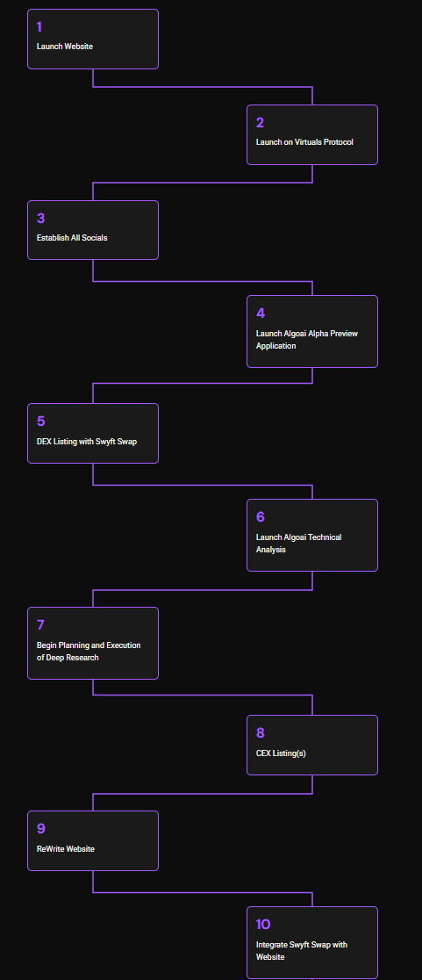
Task: Click the number 8 step label
Action: 261,733
